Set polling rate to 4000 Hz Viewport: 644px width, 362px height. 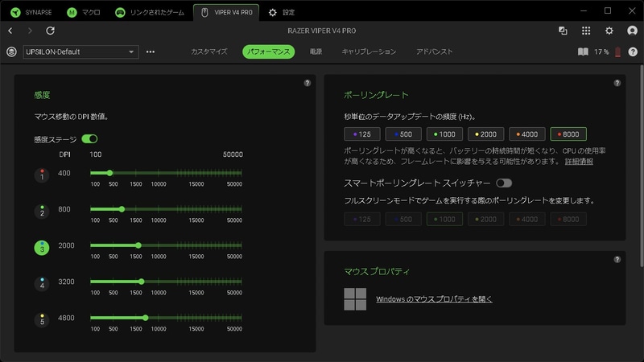pyautogui.click(x=527, y=134)
